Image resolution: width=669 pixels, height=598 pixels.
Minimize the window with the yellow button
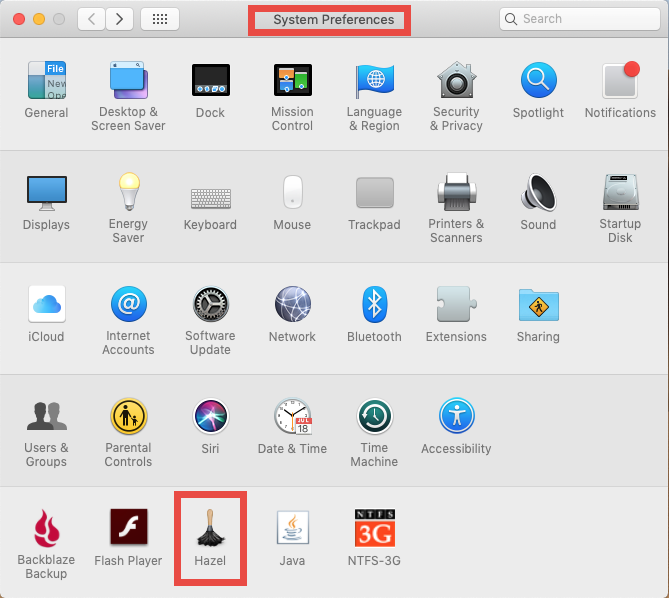point(39,19)
